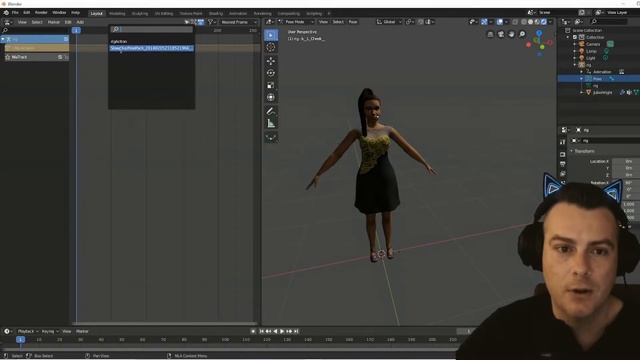Open the Nearest Frame snap dropdown
640x360 pixels.
point(239,22)
